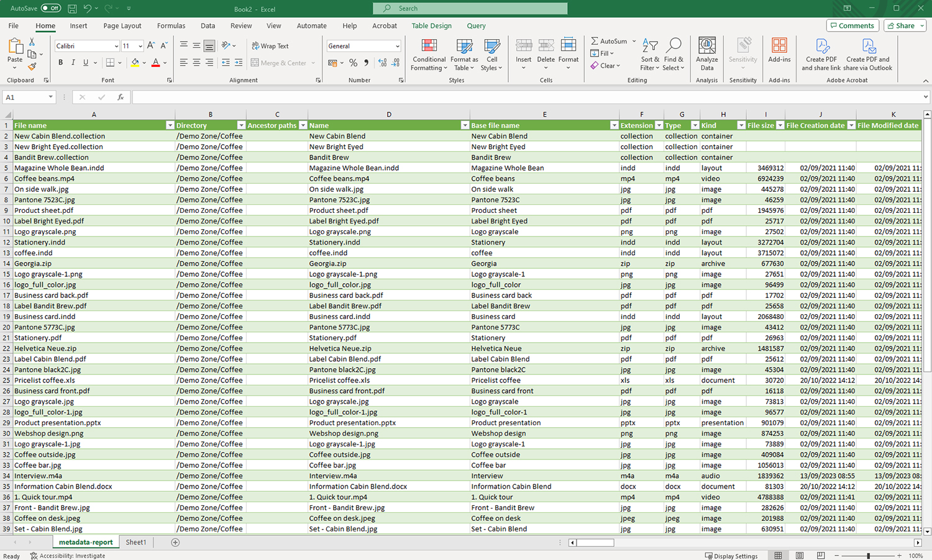The width and height of the screenshot is (932, 560).
Task: Click the Save icon in title bar
Action: (x=72, y=9)
